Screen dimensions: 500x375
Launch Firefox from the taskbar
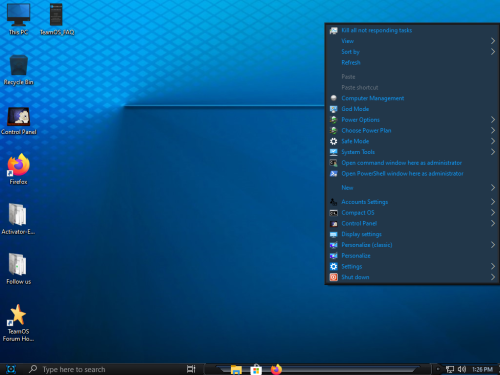(x=276, y=369)
